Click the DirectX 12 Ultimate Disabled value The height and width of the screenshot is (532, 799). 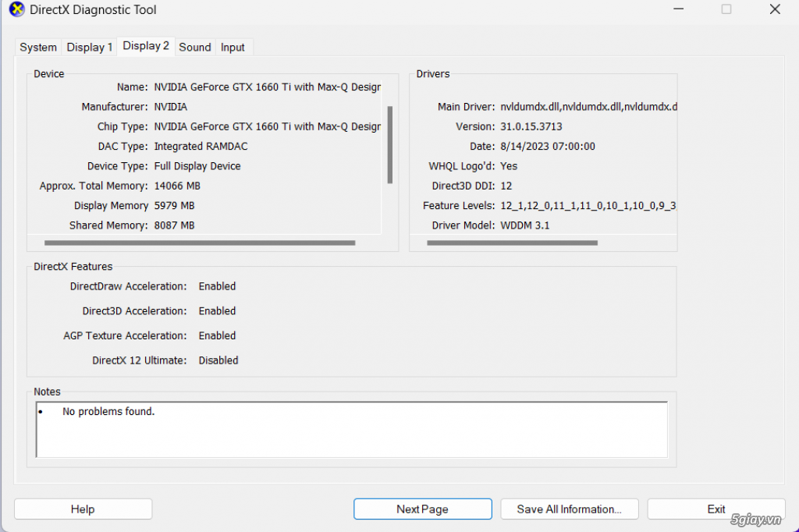click(218, 360)
